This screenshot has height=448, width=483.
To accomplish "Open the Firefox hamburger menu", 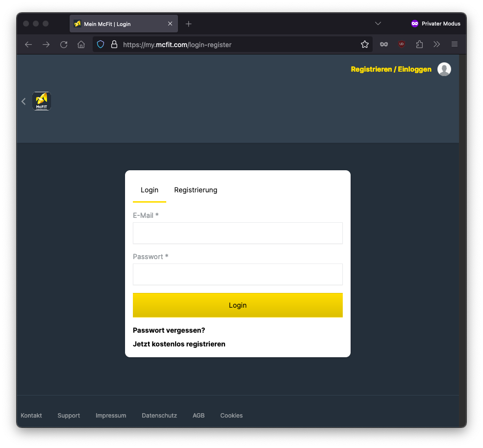I will [455, 44].
